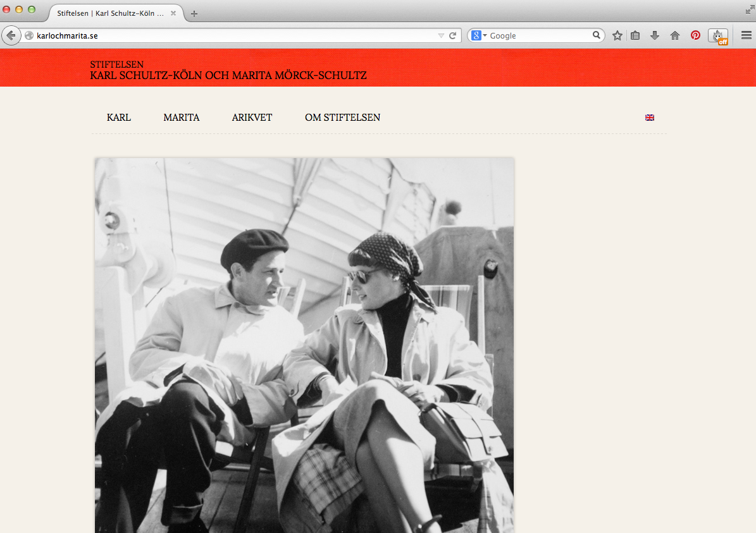Toggle the extension showing the off badge
The image size is (756, 533).
718,36
